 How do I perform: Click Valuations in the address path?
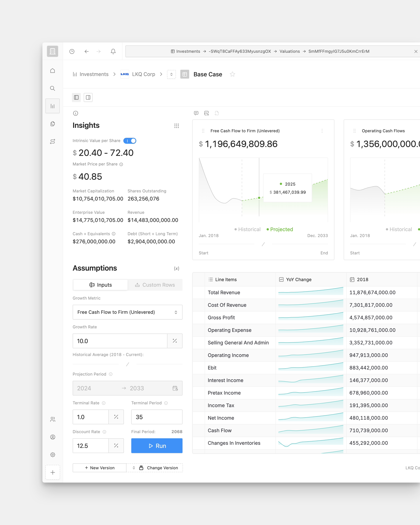(290, 51)
